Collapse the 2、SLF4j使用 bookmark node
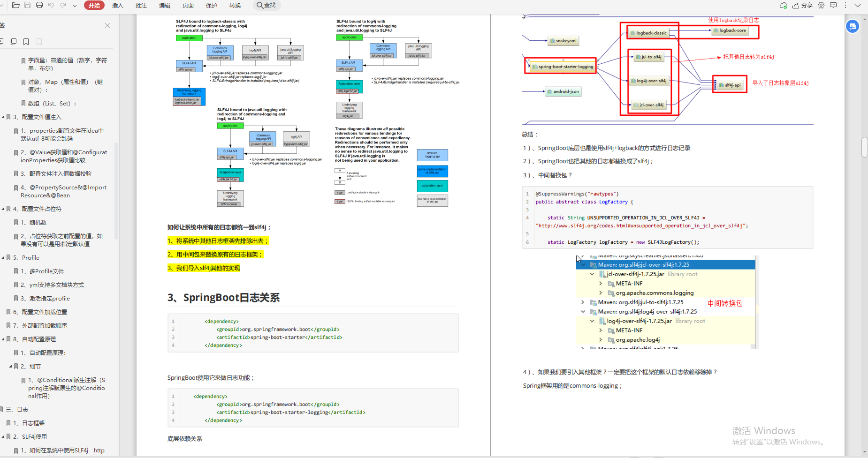Screen dimensions: 868x458 click(3, 436)
